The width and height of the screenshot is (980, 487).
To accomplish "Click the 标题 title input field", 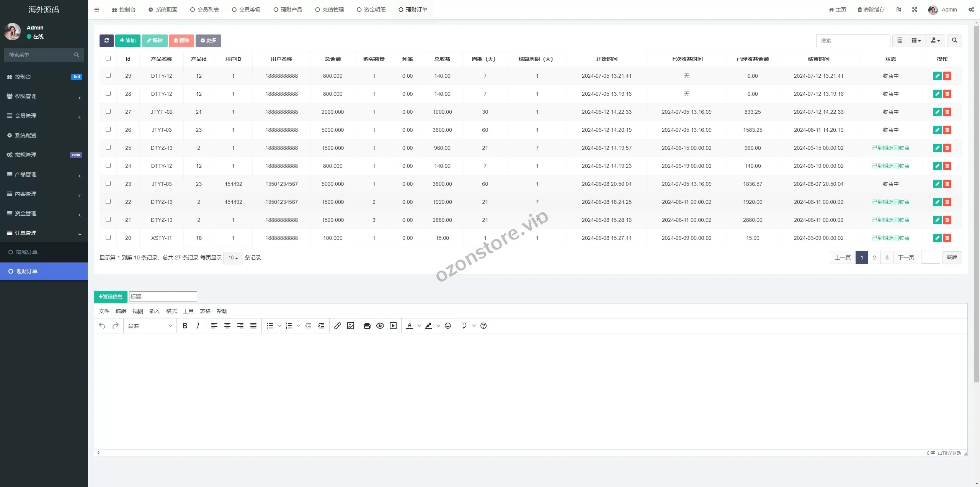I will (163, 296).
